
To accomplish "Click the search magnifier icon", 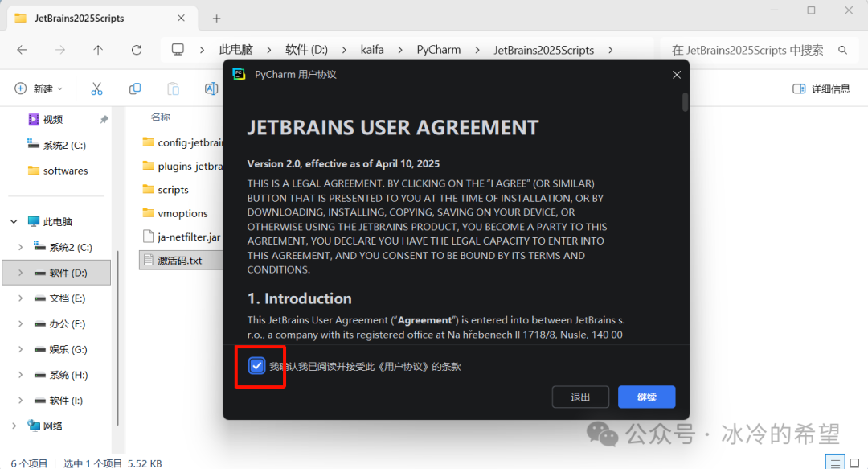I will [x=843, y=50].
